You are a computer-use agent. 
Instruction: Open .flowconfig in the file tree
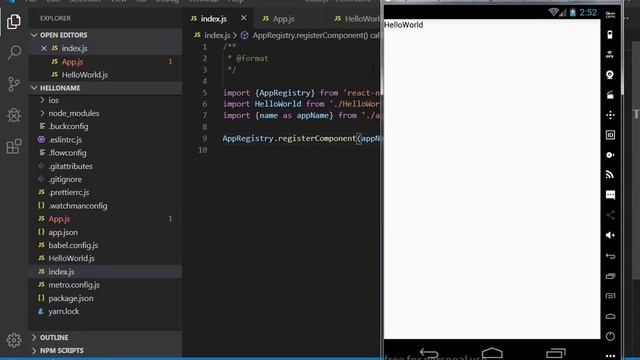click(x=106, y=153)
